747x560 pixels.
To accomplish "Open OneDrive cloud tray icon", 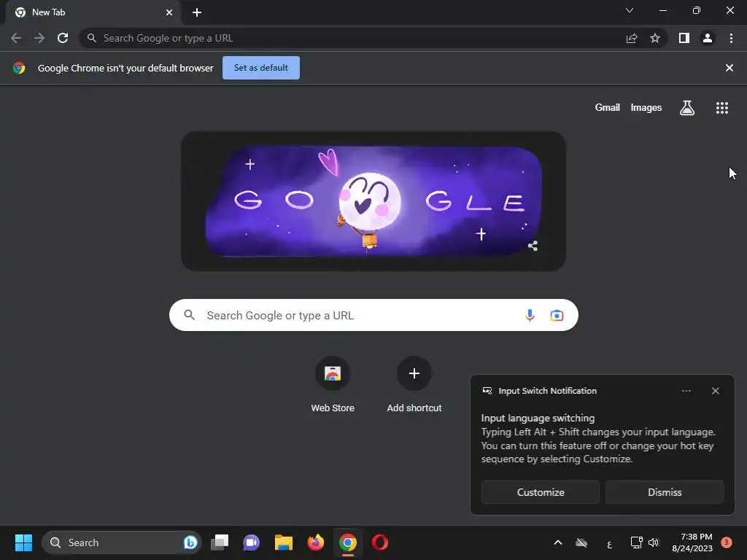I will 581,542.
